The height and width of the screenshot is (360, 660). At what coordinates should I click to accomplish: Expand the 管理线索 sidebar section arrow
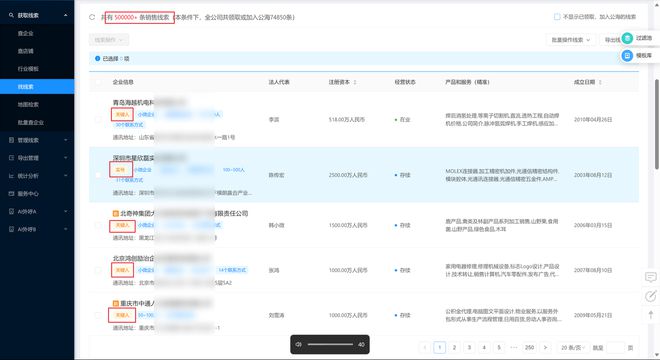pyautogui.click(x=66, y=140)
